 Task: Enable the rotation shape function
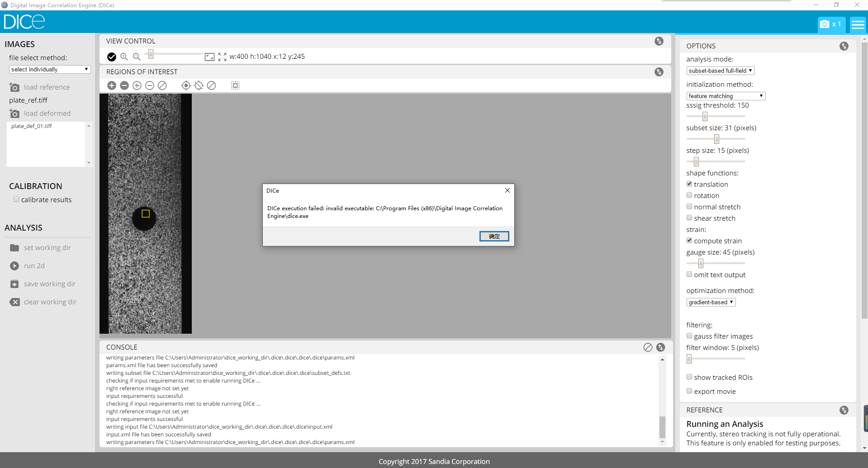[689, 195]
